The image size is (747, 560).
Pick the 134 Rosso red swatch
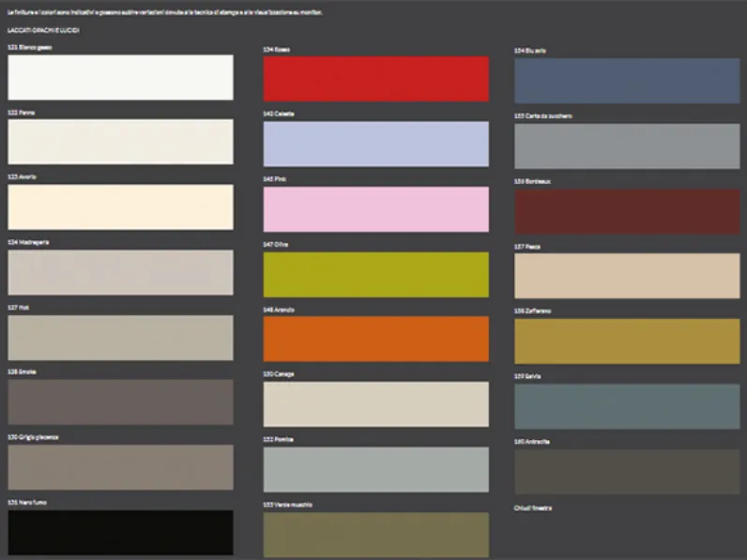click(376, 79)
